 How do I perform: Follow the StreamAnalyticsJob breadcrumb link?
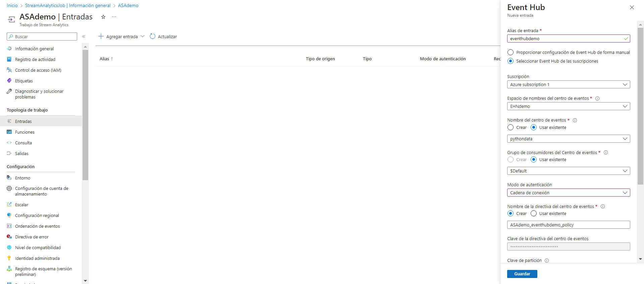pyautogui.click(x=68, y=6)
